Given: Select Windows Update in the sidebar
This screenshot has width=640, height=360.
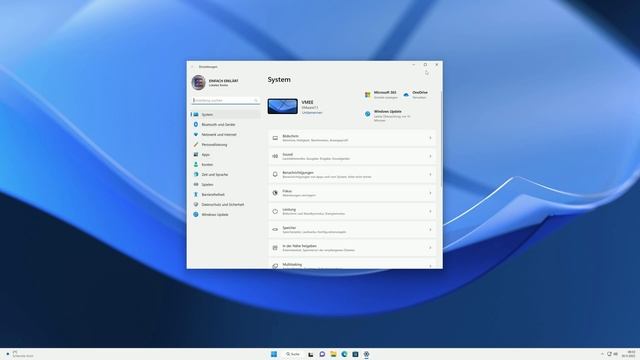Looking at the screenshot, I should tap(225, 215).
